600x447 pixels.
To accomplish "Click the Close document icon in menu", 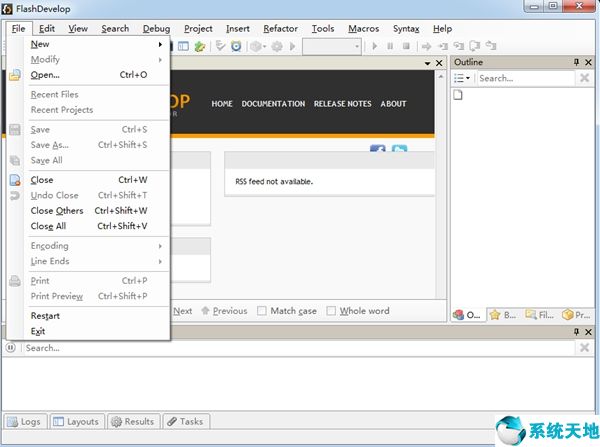I will [15, 180].
